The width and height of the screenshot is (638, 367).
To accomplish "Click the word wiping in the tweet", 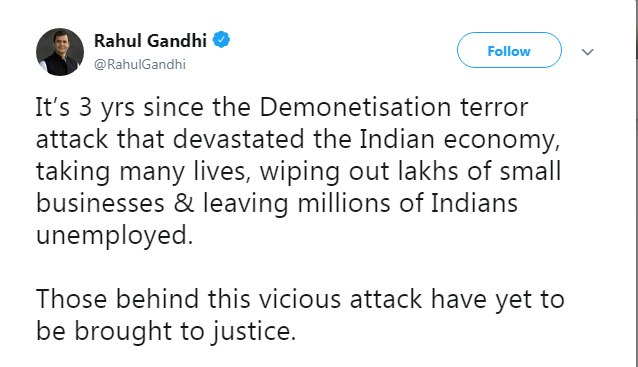I will pos(299,172).
